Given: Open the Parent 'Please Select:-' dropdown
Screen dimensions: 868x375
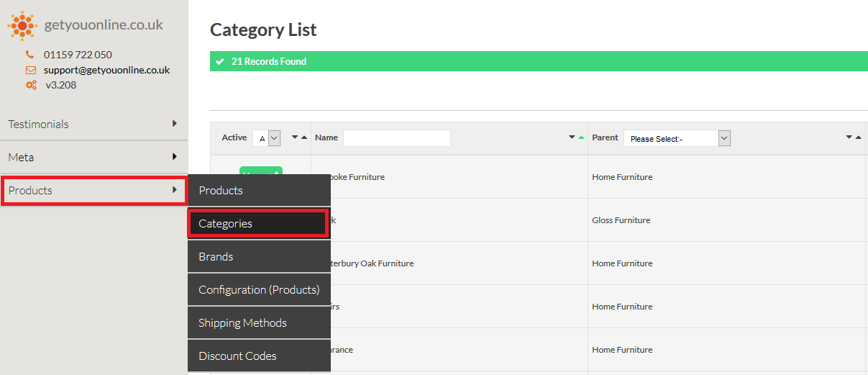Looking at the screenshot, I should [x=677, y=138].
